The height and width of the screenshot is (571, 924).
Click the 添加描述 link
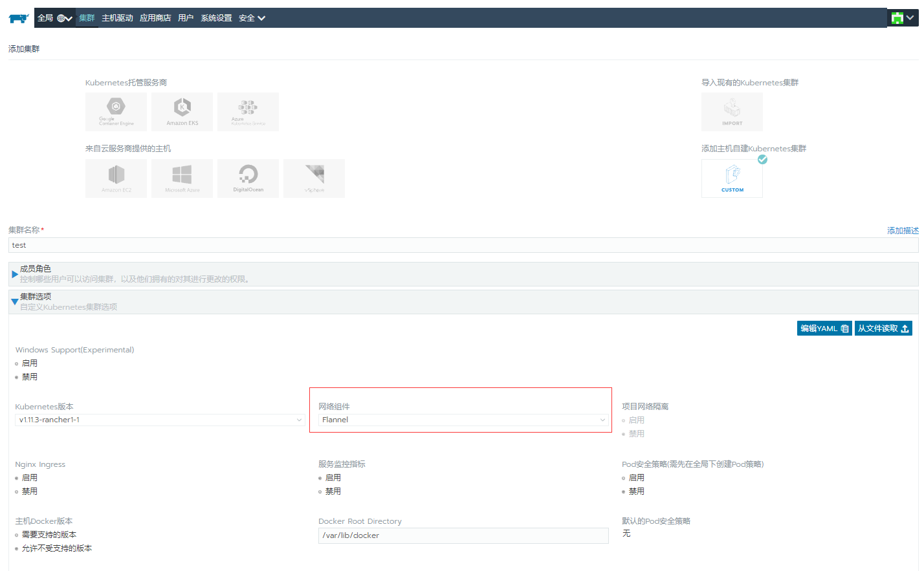coord(903,231)
